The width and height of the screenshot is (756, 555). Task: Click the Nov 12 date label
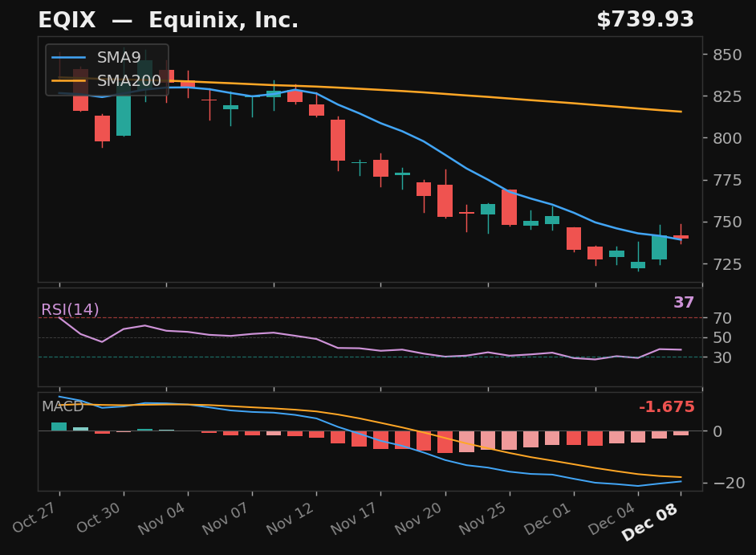point(291,518)
